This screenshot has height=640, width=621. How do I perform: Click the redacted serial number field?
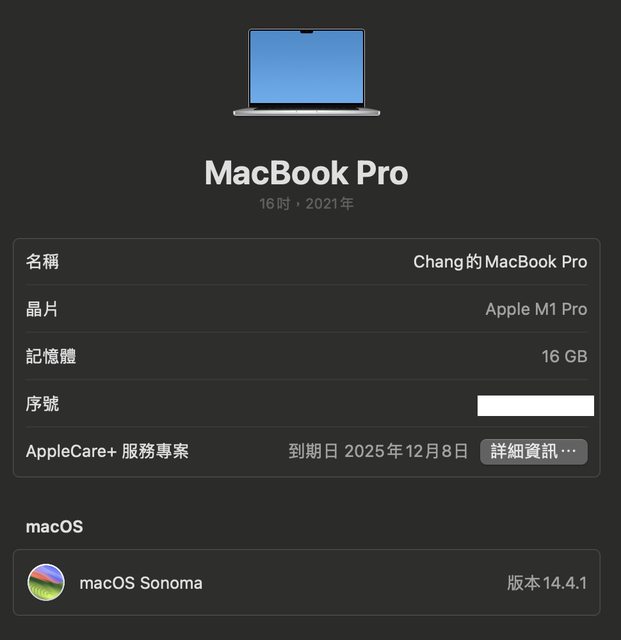[535, 405]
